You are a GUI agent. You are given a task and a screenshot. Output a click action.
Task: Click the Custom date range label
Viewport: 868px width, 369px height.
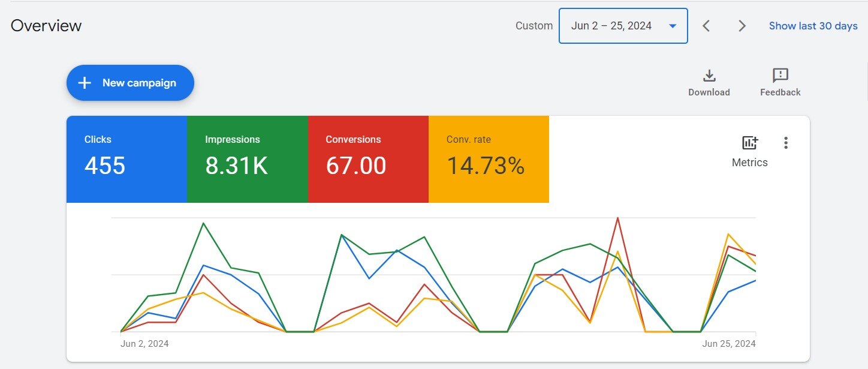pos(534,26)
